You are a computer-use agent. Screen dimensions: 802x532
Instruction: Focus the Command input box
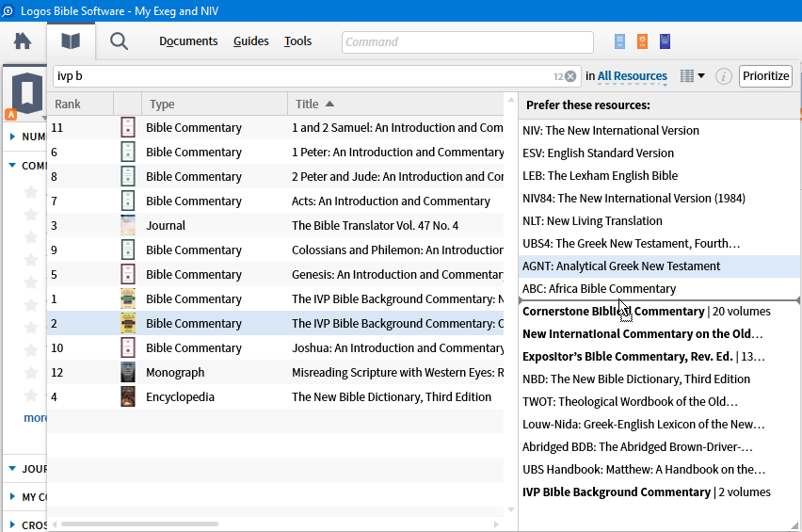[468, 42]
